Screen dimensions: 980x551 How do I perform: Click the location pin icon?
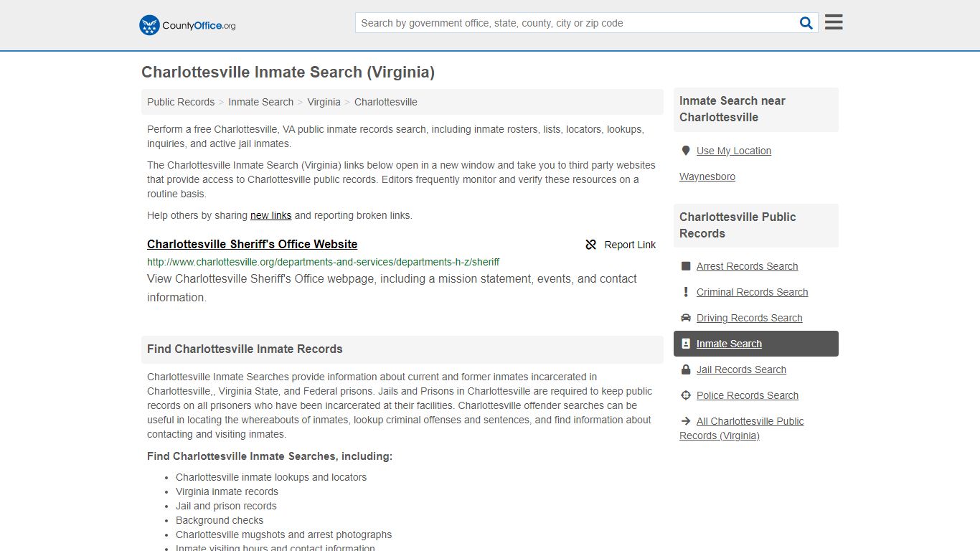coord(686,151)
